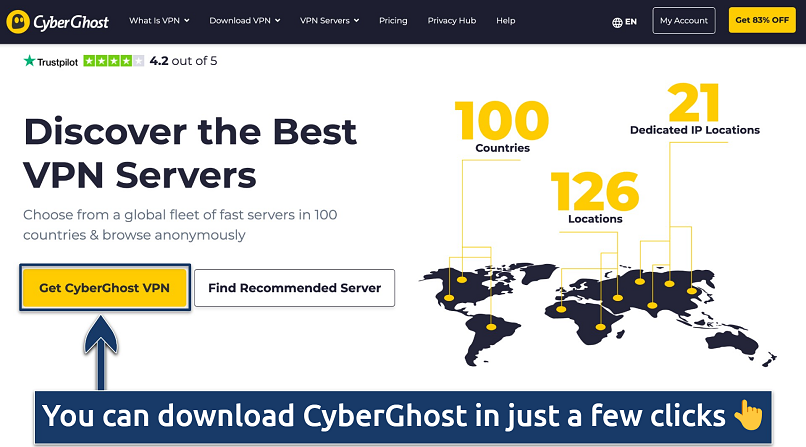Go to the Pricing page

pyautogui.click(x=393, y=20)
